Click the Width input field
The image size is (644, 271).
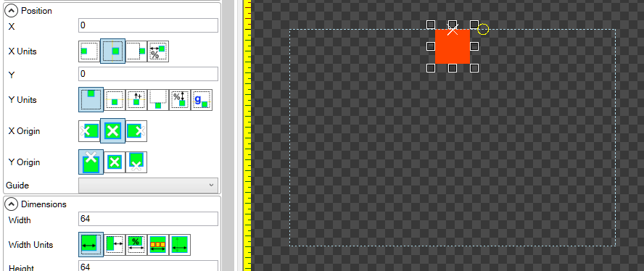pos(148,219)
